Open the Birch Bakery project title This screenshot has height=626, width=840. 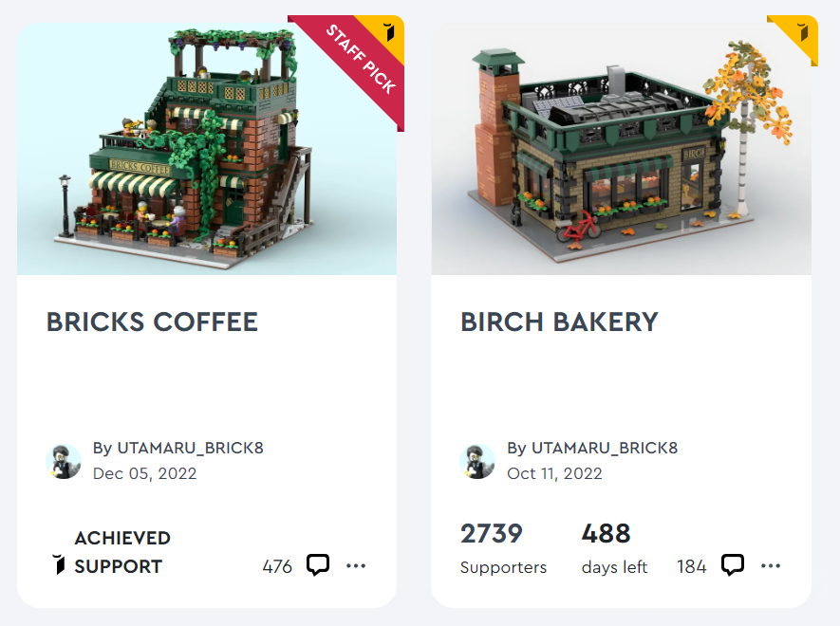(x=559, y=322)
